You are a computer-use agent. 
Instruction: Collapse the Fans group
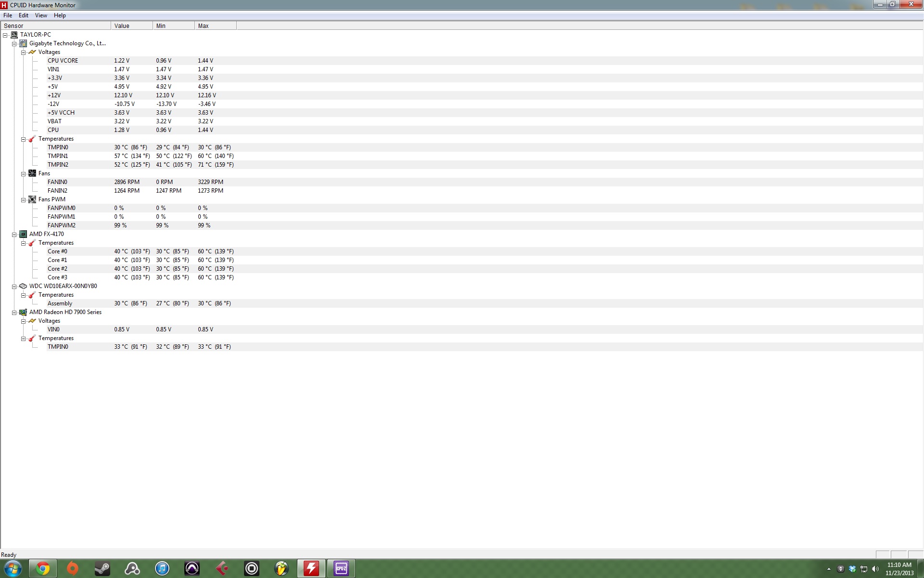coord(23,174)
